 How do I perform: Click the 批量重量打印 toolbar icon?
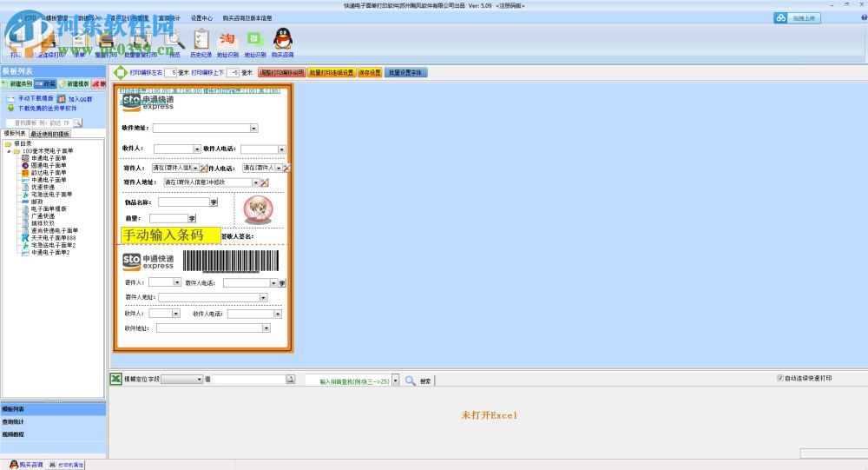(x=141, y=41)
